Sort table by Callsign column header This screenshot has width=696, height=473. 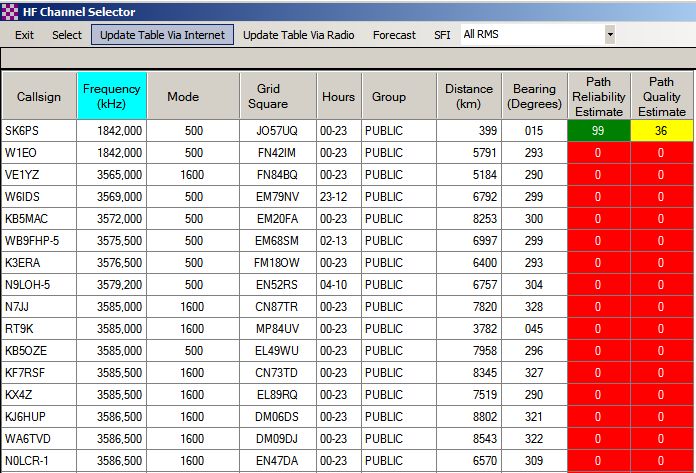tap(39, 97)
